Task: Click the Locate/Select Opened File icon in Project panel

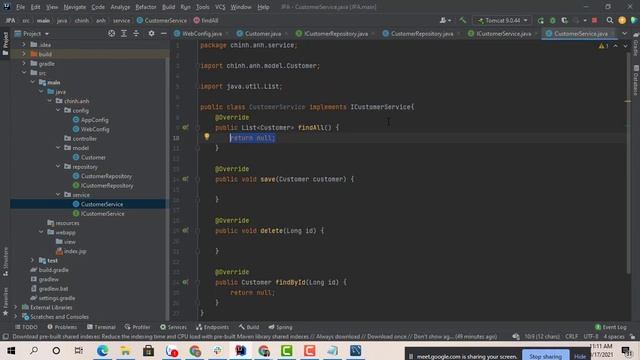Action: point(111,33)
